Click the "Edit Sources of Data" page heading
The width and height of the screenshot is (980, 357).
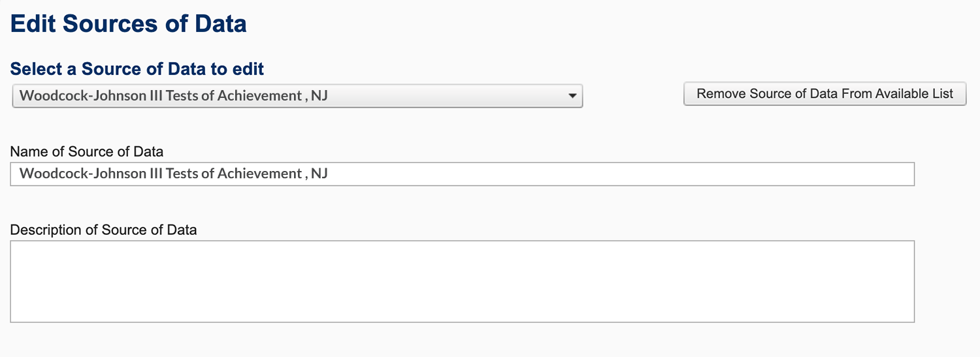pyautogui.click(x=129, y=24)
